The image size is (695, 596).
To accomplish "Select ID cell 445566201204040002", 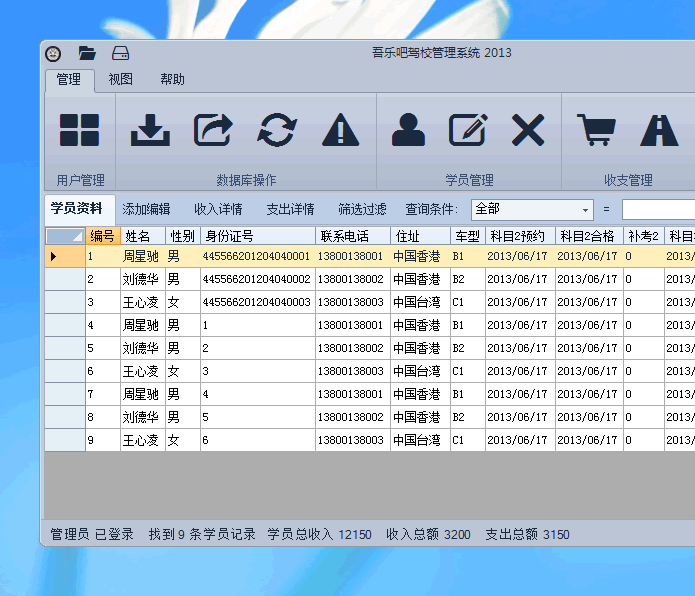I will coord(258,279).
